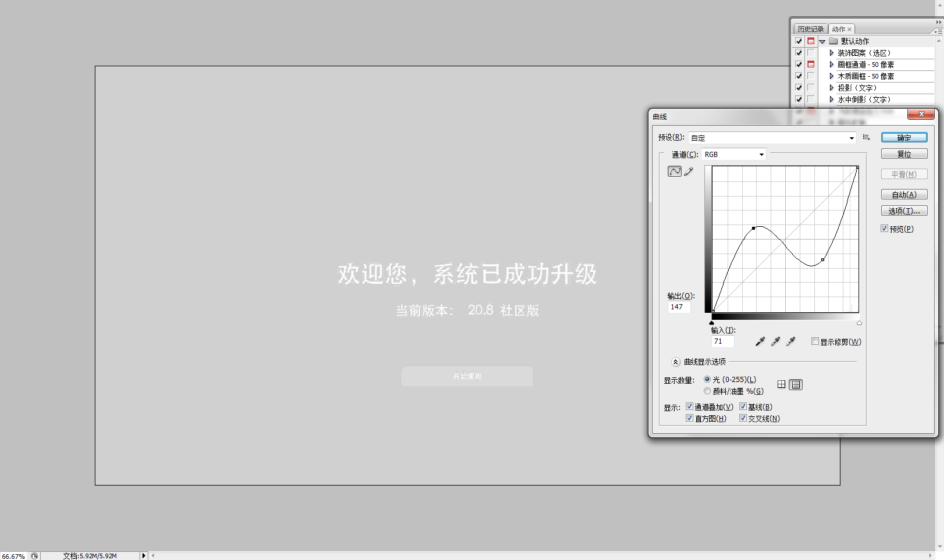The image size is (944, 560).
Task: Toggle the 预览 checkbox
Action: pyautogui.click(x=884, y=229)
